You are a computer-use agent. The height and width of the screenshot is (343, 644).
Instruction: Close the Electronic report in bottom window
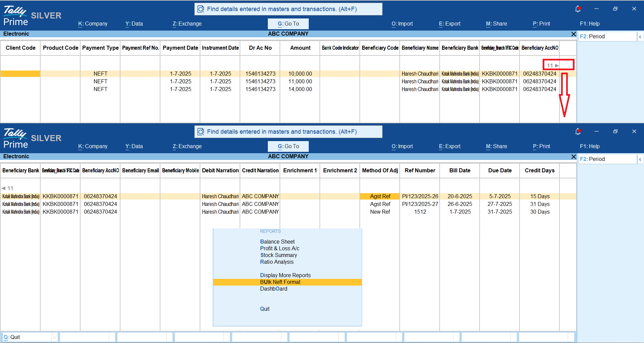(x=574, y=157)
